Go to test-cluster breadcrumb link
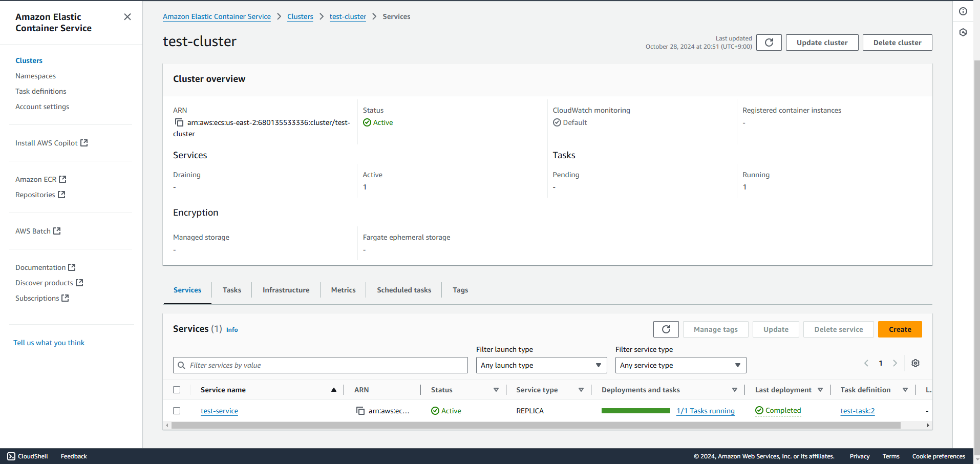The image size is (980, 464). click(x=348, y=16)
